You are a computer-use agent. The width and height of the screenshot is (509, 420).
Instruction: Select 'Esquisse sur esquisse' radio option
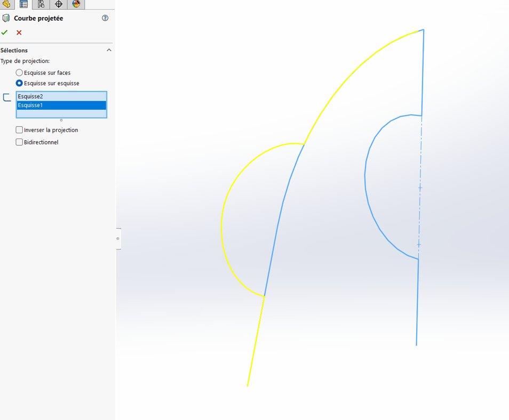pyautogui.click(x=19, y=83)
